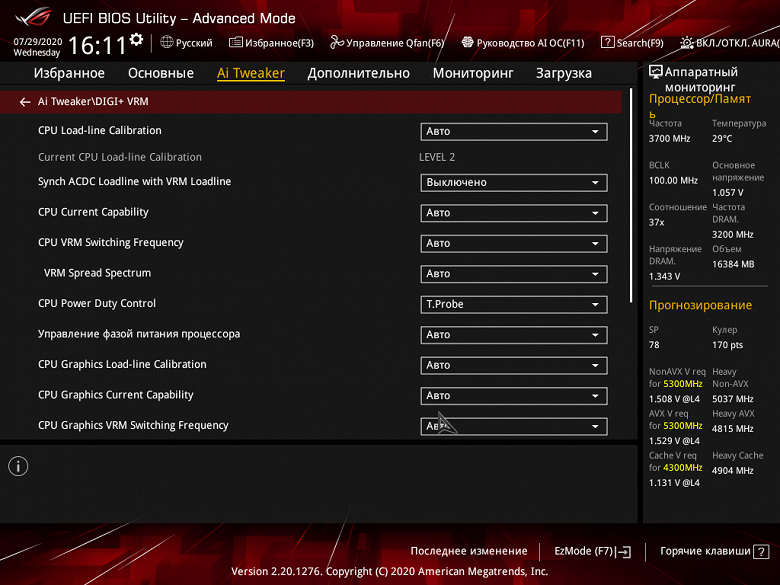Click the settings list scrollbar

point(631,195)
